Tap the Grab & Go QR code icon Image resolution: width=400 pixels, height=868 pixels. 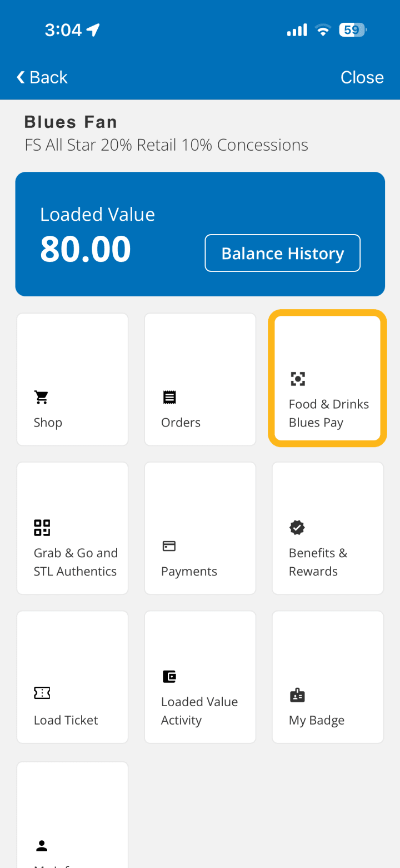click(42, 528)
